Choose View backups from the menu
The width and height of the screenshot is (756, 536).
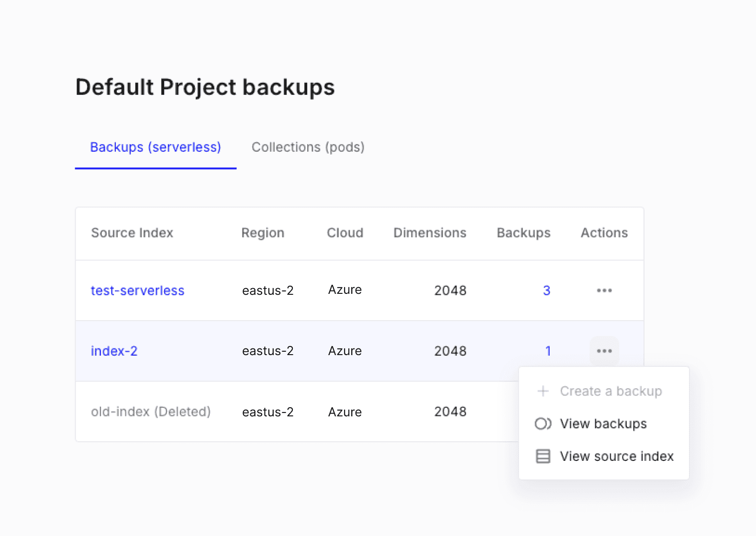[x=603, y=424]
